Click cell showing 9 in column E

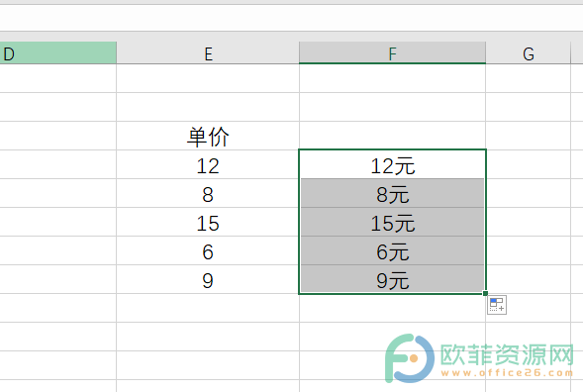click(x=208, y=279)
